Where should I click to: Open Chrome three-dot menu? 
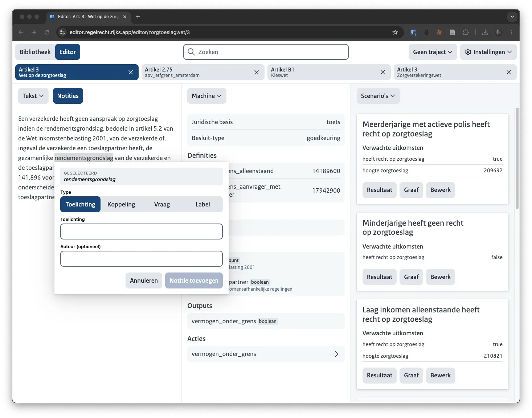pos(511,32)
